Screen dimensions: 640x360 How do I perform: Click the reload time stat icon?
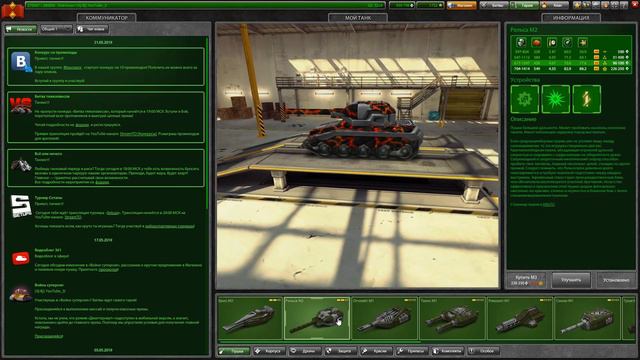(x=552, y=42)
